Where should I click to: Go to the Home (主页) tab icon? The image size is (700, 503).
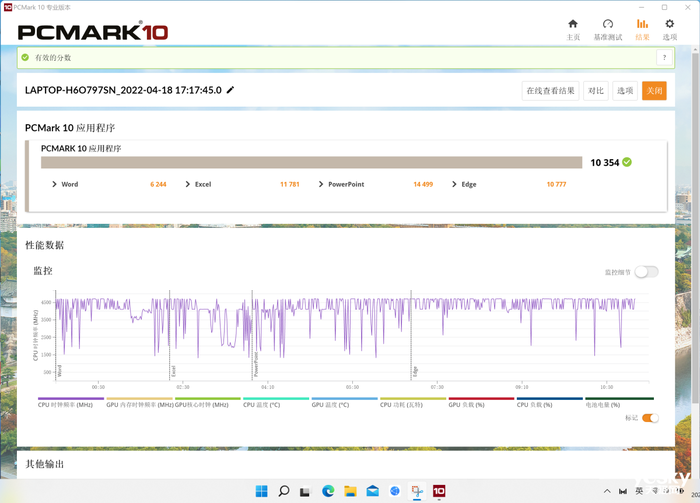573,24
